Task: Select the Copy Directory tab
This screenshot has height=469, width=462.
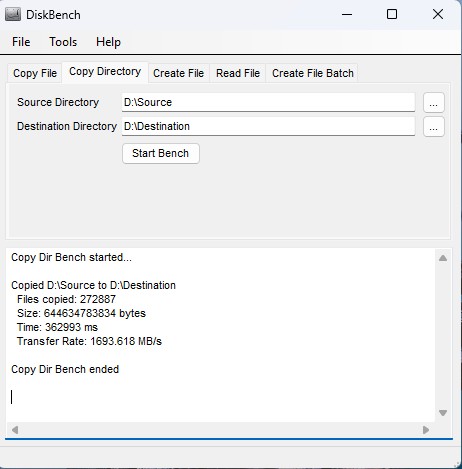Action: pyautogui.click(x=105, y=72)
